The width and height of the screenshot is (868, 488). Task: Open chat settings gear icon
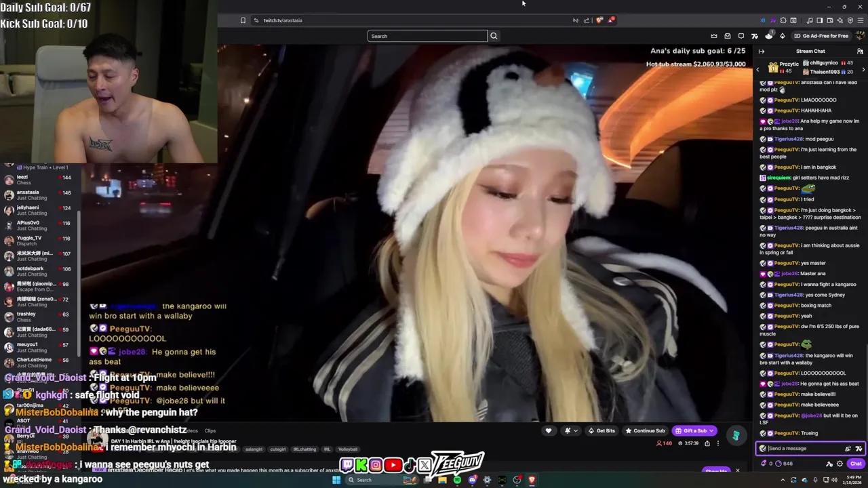click(840, 464)
